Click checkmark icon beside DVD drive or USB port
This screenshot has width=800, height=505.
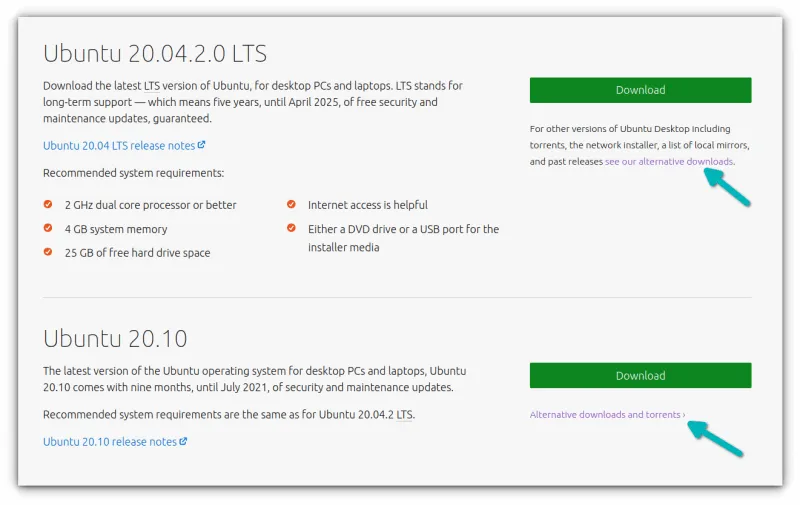[291, 228]
